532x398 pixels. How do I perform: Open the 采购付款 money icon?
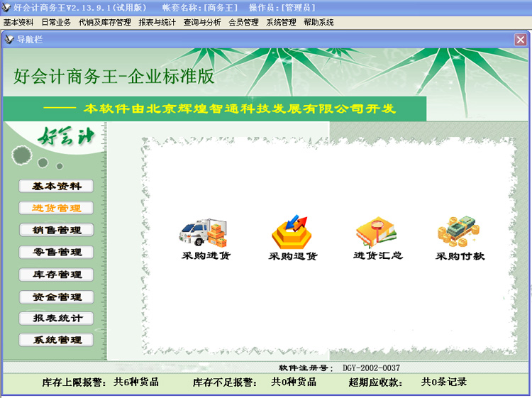pos(459,231)
